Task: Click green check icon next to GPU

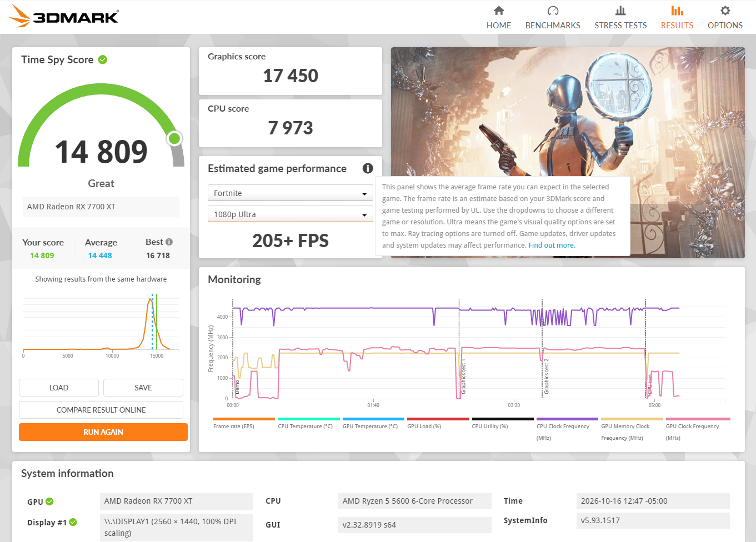Action: [49, 501]
